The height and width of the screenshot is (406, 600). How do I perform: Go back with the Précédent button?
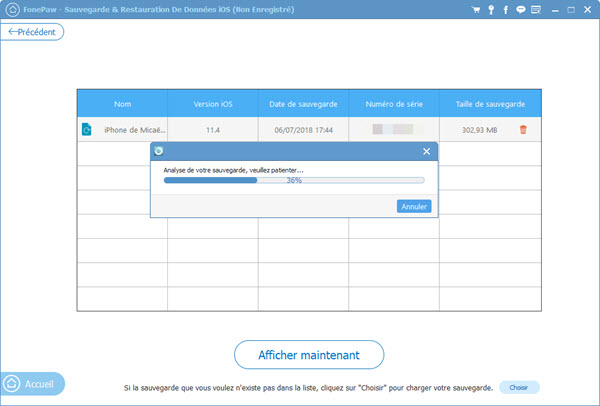pos(33,32)
